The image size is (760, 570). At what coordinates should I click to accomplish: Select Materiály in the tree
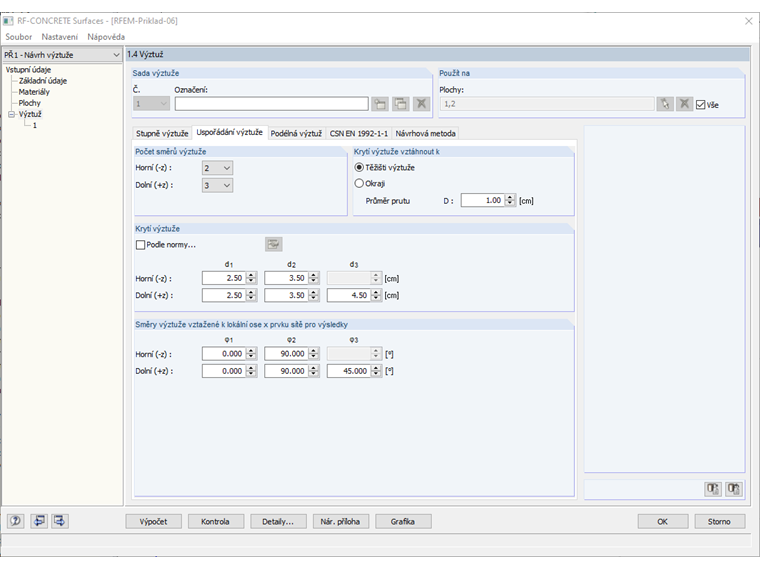[x=34, y=92]
